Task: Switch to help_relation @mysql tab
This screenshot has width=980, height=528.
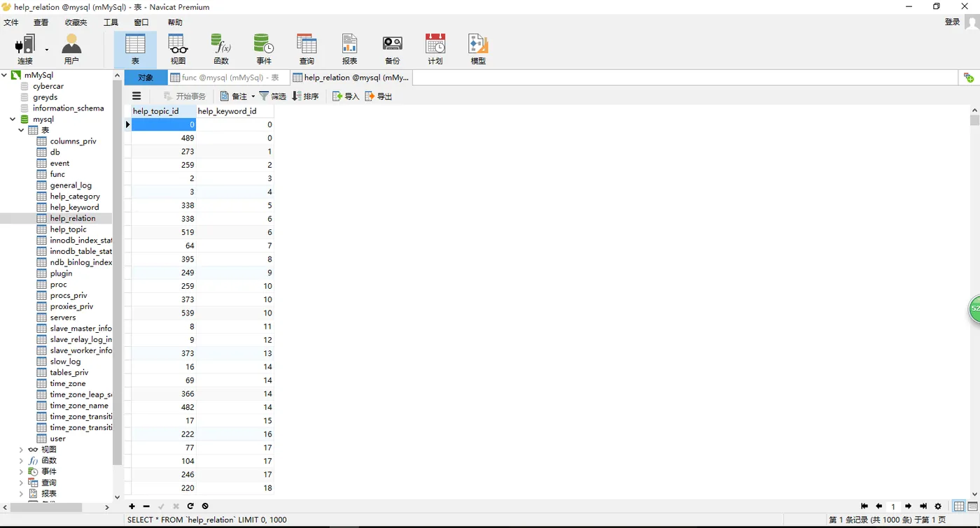Action: pos(351,78)
